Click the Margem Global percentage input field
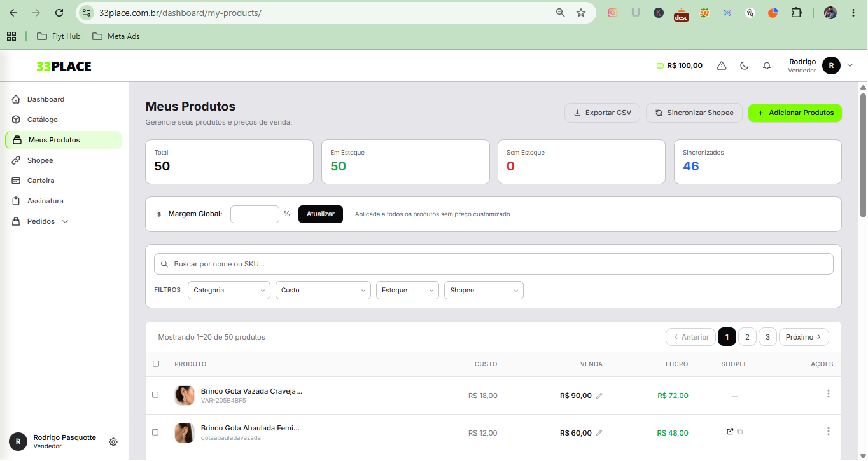This screenshot has height=461, width=868. point(255,214)
